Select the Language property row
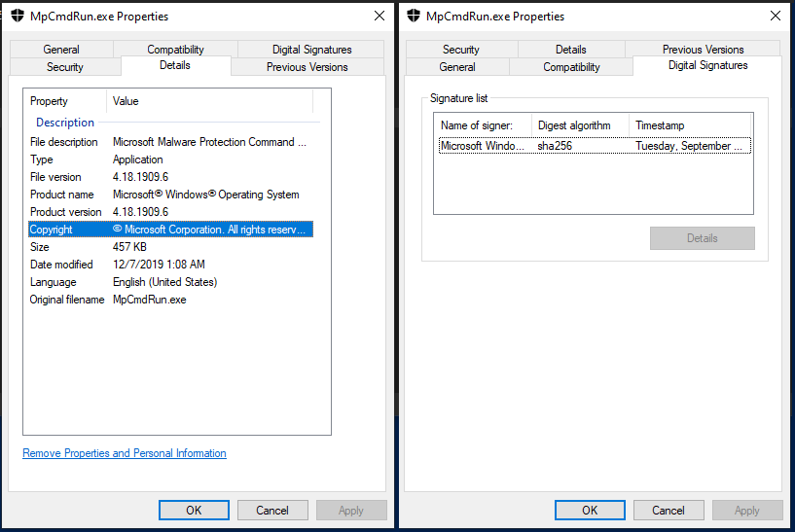795x532 pixels. (170, 282)
